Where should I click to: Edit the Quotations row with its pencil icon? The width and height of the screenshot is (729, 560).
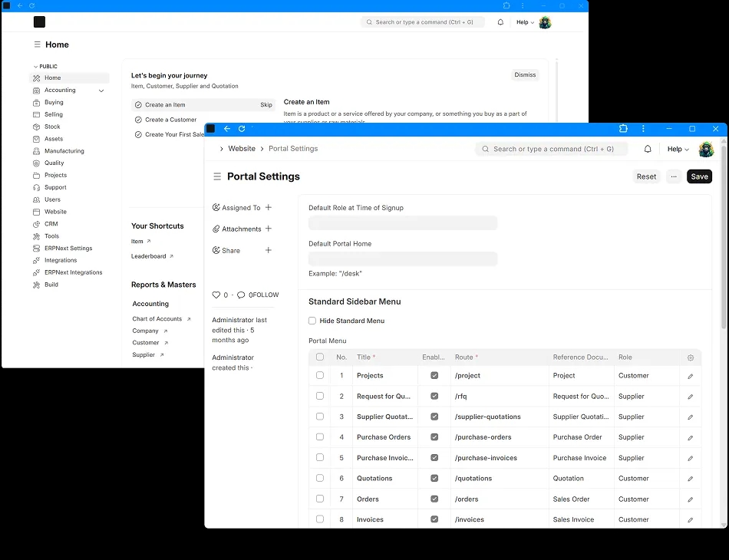tap(691, 479)
